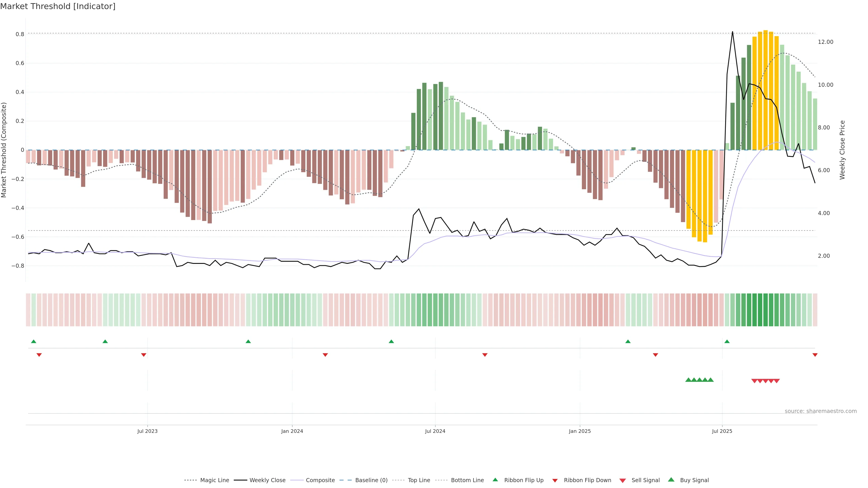Click the Weekly Close Price axis title
Viewport: 868px width, 488px height.
tap(842, 150)
